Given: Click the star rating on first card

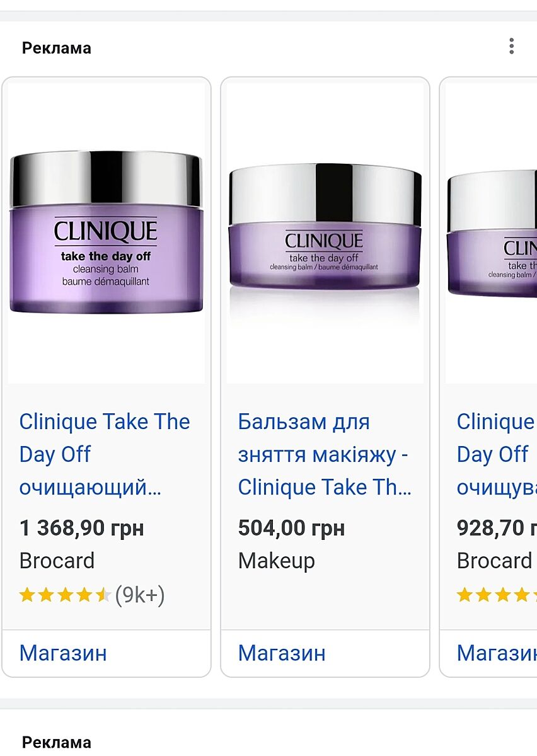Looking at the screenshot, I should (x=65, y=595).
